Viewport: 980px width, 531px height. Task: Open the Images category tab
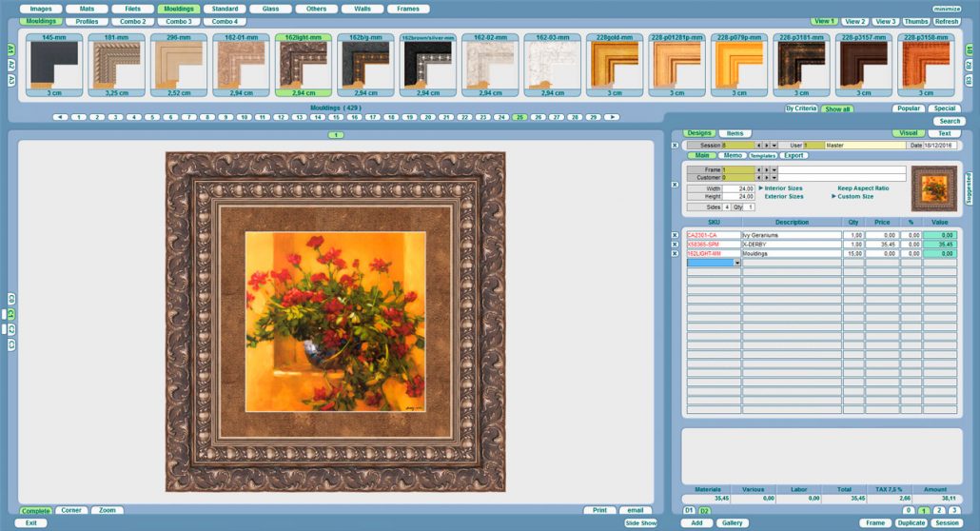[x=41, y=9]
